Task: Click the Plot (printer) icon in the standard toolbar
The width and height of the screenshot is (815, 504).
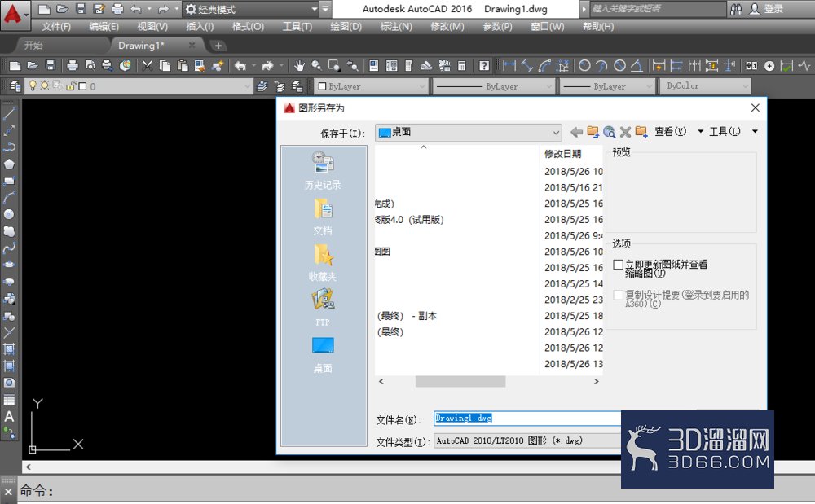Action: [73, 66]
